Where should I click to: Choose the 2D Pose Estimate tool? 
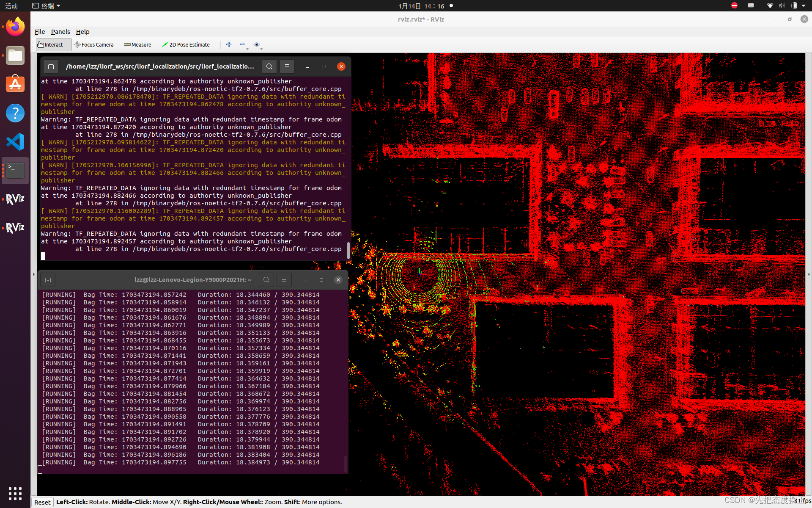(x=186, y=44)
